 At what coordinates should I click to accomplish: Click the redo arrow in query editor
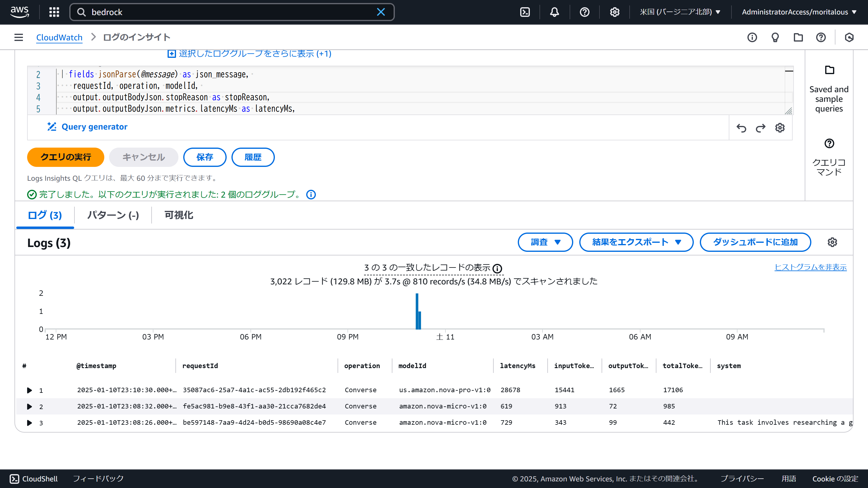760,128
